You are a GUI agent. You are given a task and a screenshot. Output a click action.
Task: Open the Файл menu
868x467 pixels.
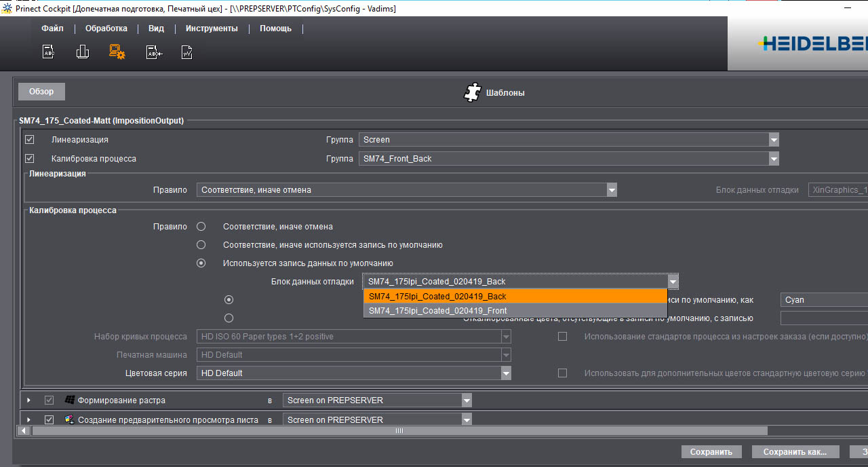pos(52,29)
